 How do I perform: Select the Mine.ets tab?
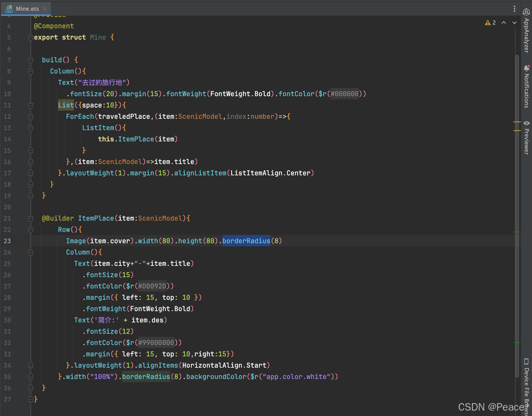tap(27, 9)
